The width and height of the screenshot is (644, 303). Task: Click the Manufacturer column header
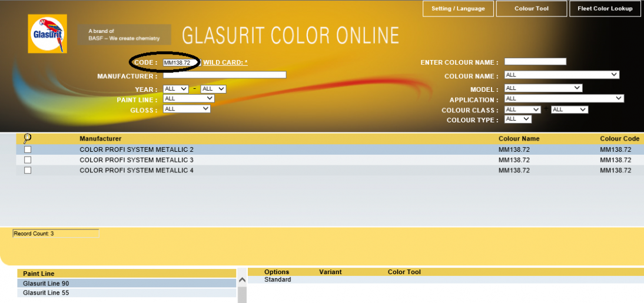point(100,139)
